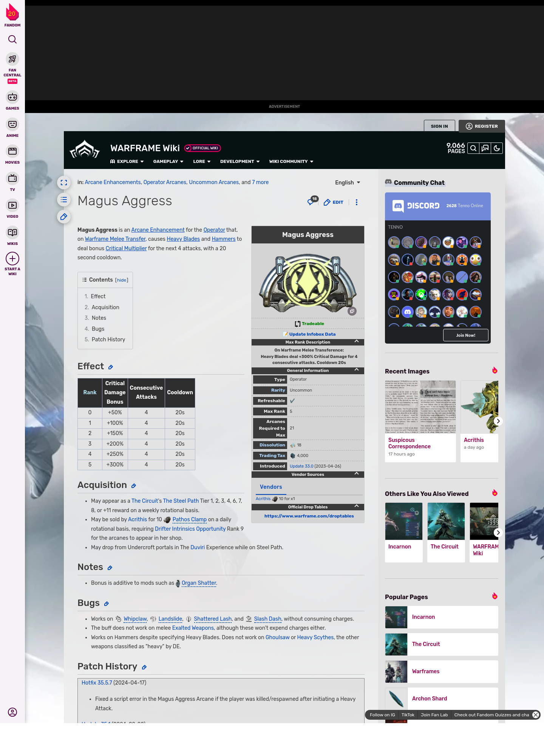Open Update Infobox Data link
This screenshot has width=544, height=756.
click(312, 334)
